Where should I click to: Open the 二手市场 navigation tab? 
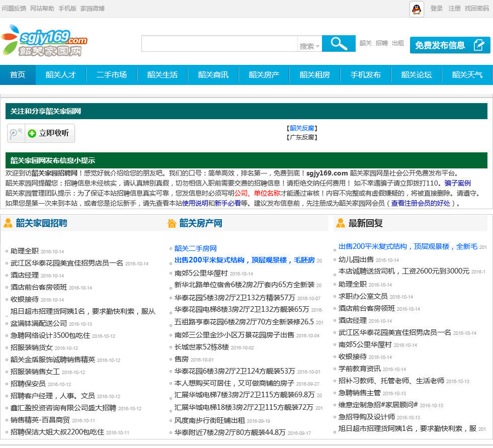112,75
